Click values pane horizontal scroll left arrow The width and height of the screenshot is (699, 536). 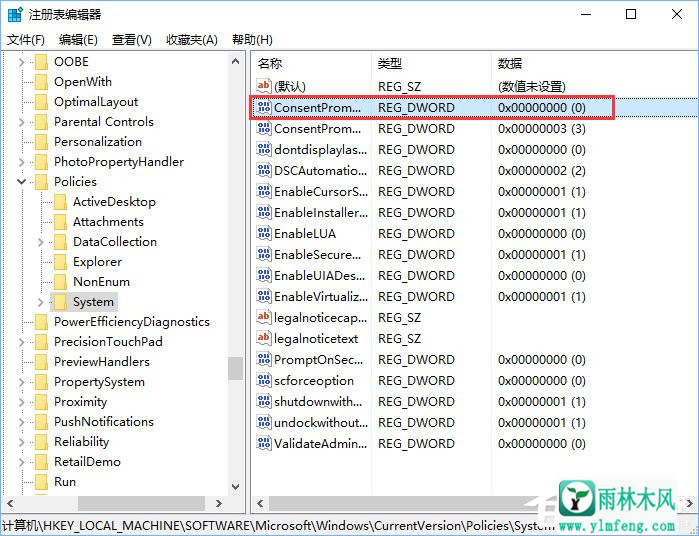coord(260,504)
